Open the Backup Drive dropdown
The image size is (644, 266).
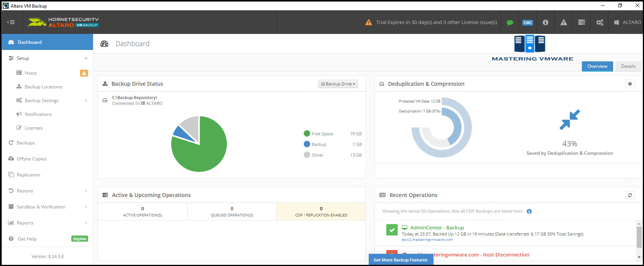coord(338,84)
